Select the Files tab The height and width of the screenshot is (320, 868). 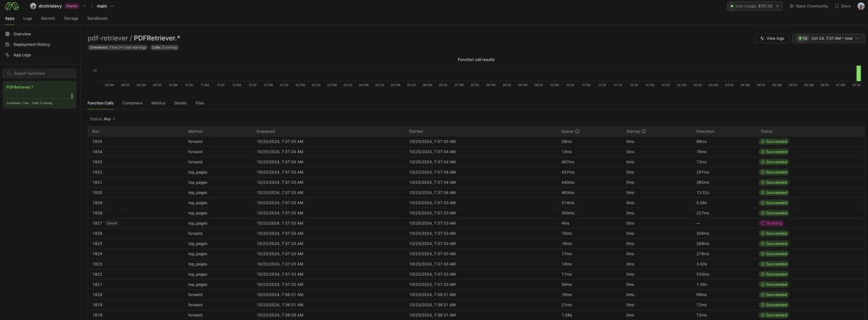click(200, 103)
